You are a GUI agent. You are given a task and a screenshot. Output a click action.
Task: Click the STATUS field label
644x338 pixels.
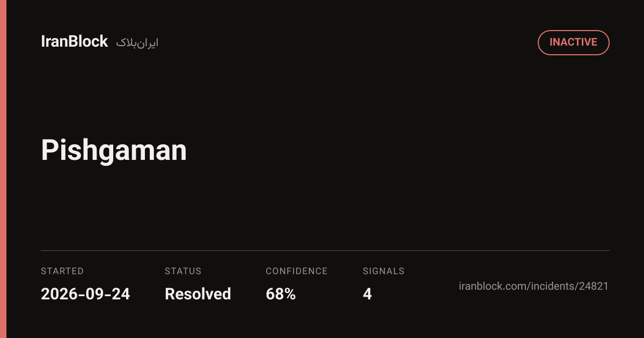tap(183, 271)
